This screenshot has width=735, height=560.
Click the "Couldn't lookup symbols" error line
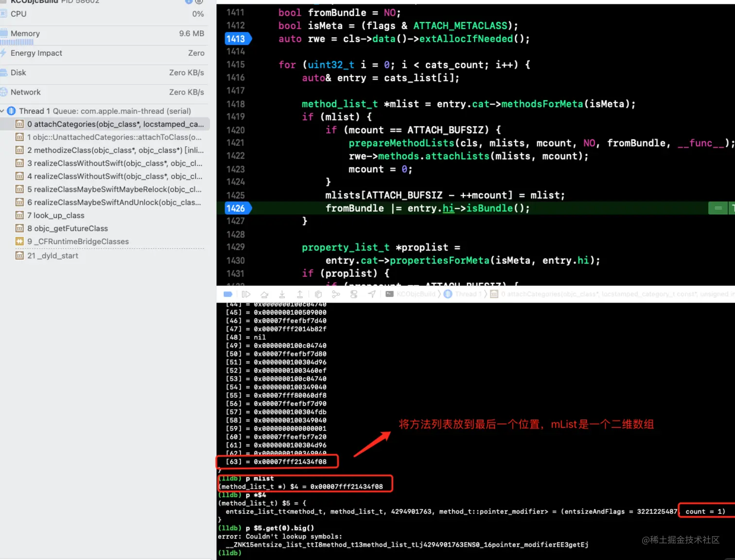[x=280, y=537]
